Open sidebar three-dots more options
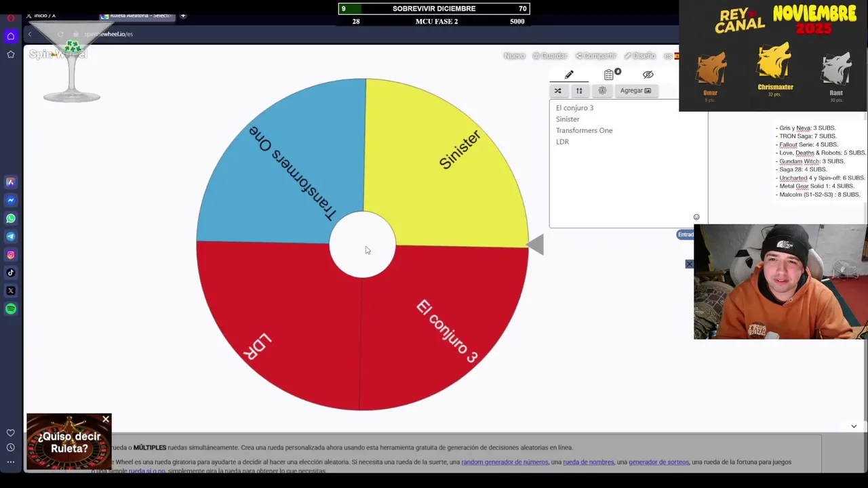The image size is (868, 488). coord(11,462)
